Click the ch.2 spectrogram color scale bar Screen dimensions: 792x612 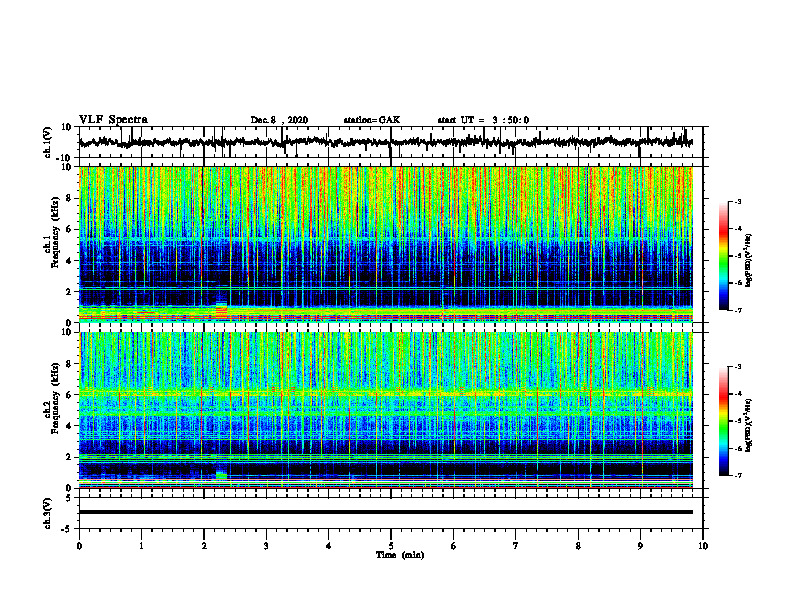click(723, 421)
